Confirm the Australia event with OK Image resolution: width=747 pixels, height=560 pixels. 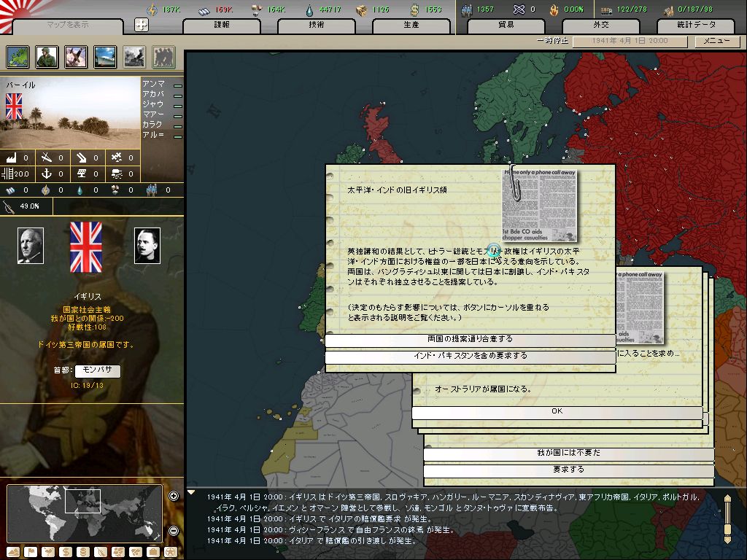[x=557, y=411]
